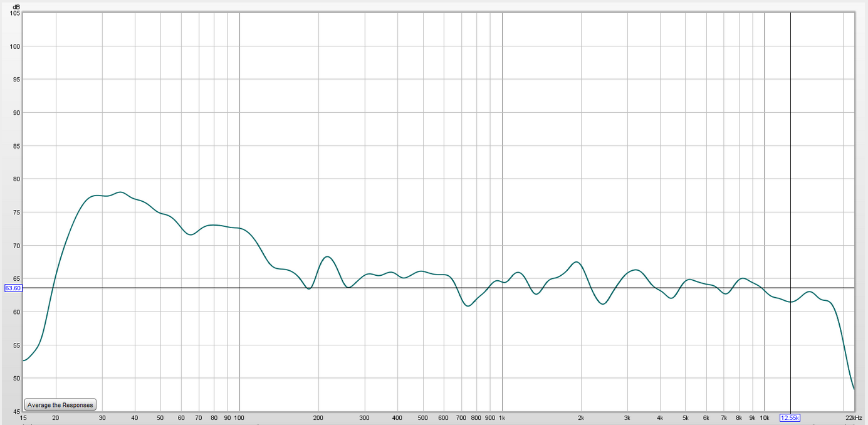
Task: Click the 45 label on the dB axis
Action: click(x=16, y=411)
